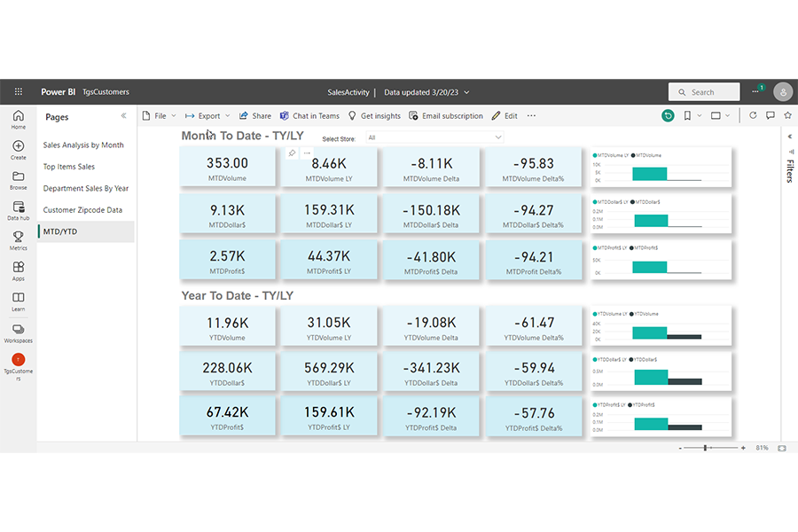Open the comments pane icon
Image resolution: width=798 pixels, height=532 pixels.
(x=771, y=115)
